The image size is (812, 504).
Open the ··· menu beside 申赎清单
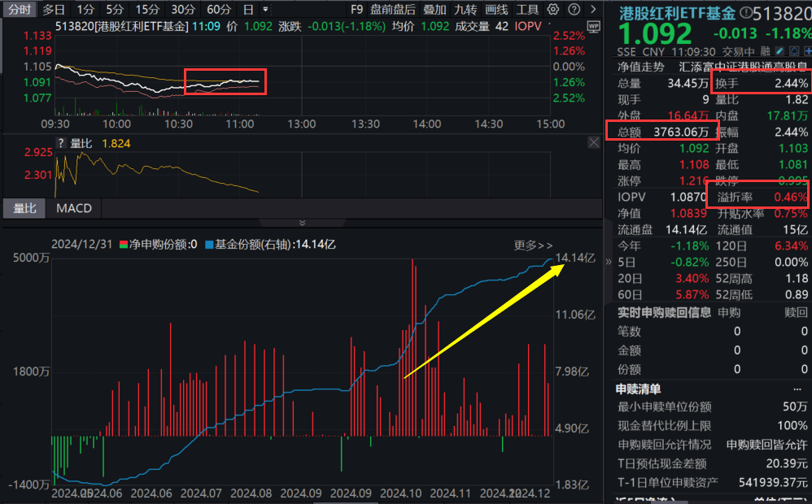pos(797,389)
